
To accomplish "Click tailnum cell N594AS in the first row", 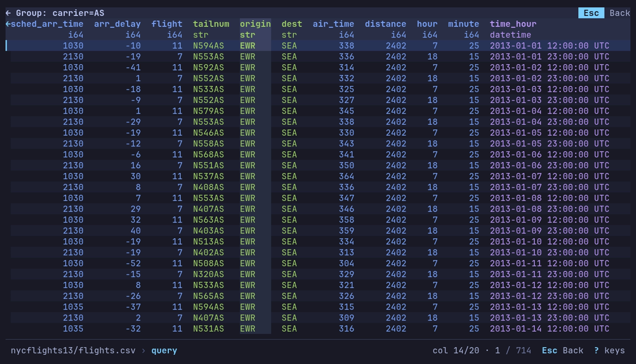I will 208,46.
